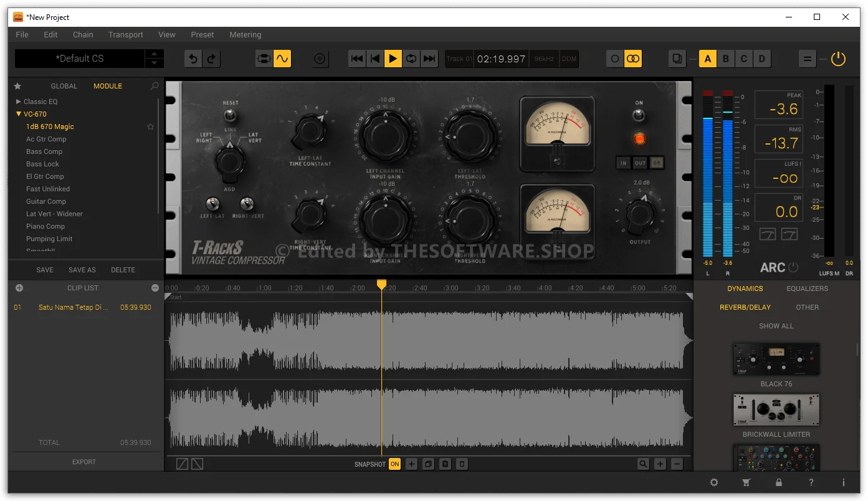Open the Edit menu
This screenshot has height=501, width=868.
coord(51,35)
